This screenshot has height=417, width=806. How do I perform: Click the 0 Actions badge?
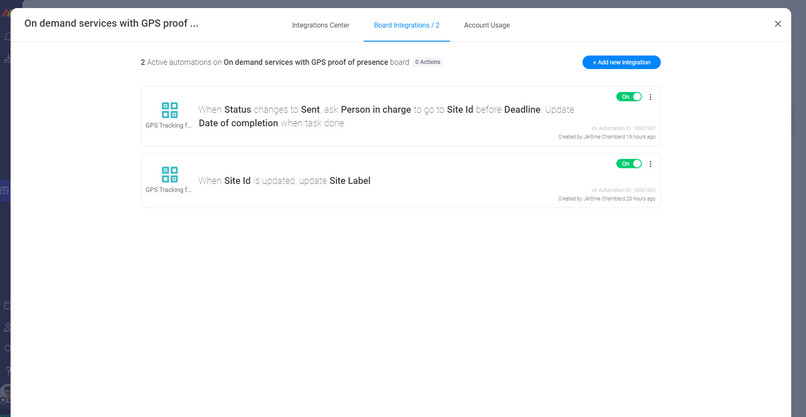tap(428, 62)
